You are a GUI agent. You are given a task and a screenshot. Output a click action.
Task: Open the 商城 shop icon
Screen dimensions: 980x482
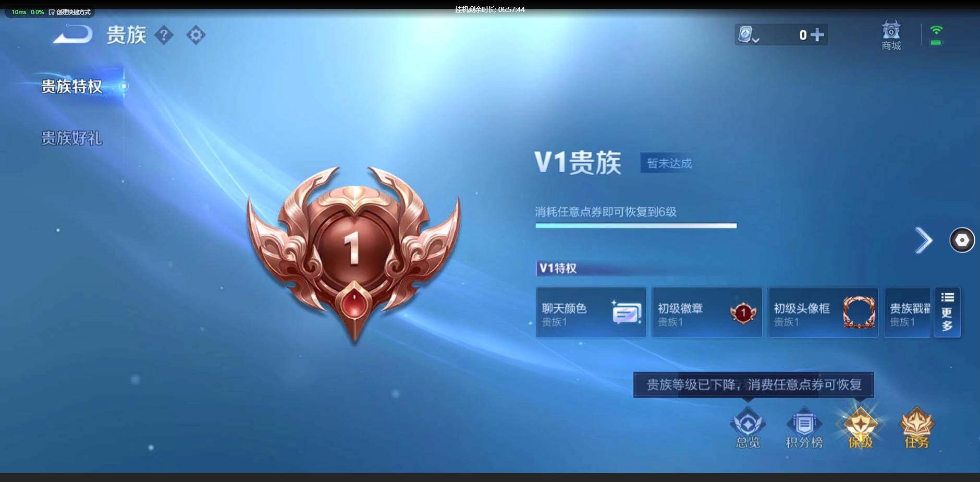[x=891, y=35]
